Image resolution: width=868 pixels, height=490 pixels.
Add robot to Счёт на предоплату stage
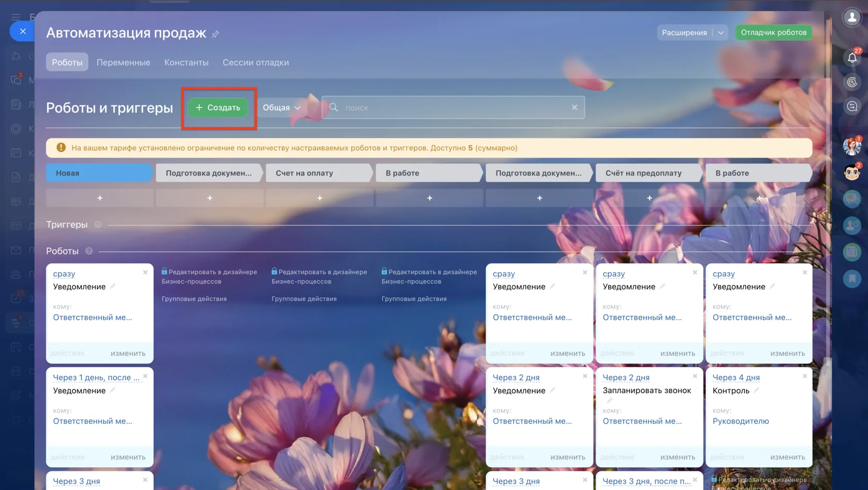[649, 198]
